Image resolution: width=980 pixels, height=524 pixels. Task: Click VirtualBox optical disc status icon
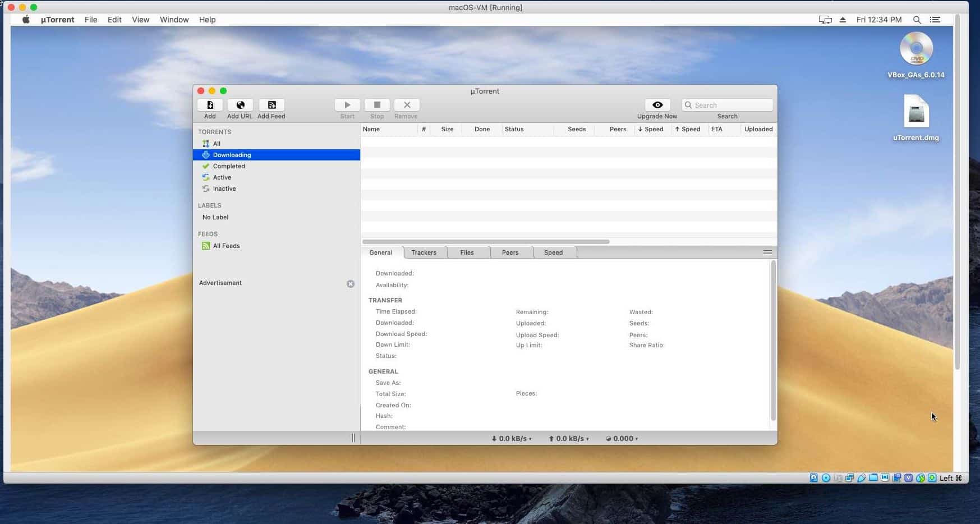(x=826, y=478)
